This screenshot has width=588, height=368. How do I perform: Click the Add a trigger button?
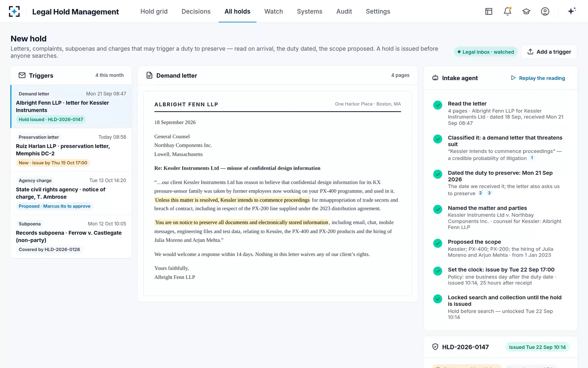coord(549,52)
